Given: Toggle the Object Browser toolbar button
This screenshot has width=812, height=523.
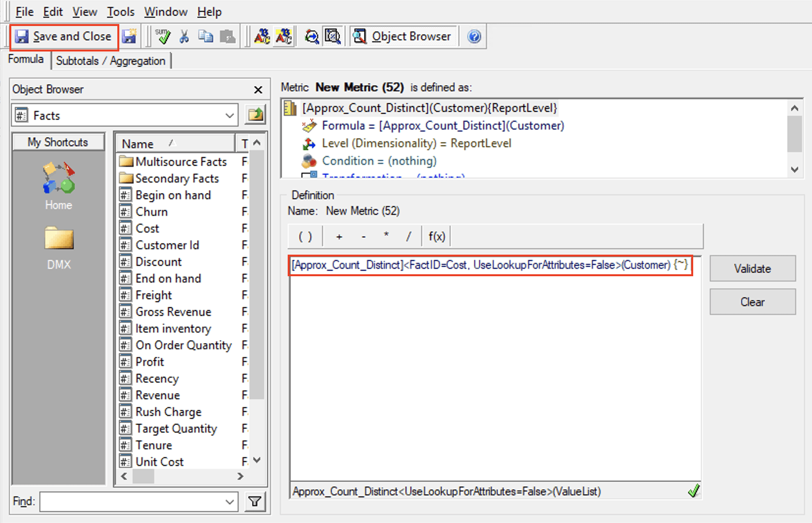Looking at the screenshot, I should click(x=403, y=37).
